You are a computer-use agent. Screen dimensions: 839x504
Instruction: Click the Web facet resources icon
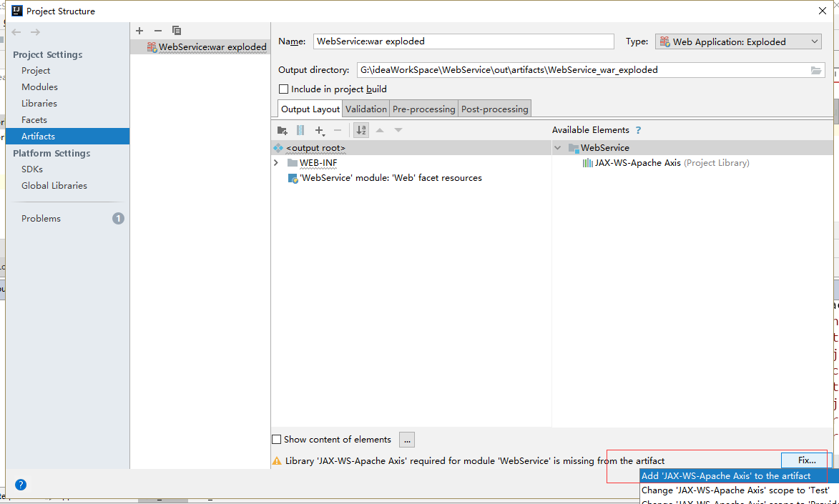293,178
